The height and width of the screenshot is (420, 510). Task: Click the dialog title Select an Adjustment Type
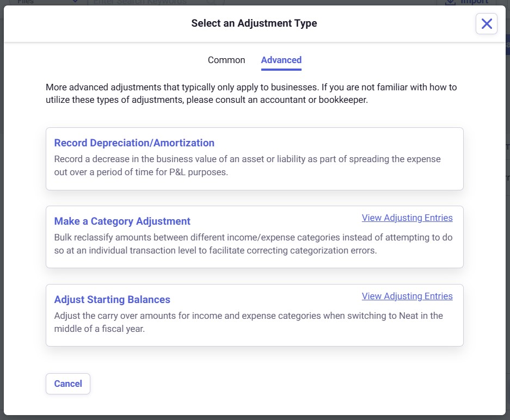pyautogui.click(x=254, y=23)
